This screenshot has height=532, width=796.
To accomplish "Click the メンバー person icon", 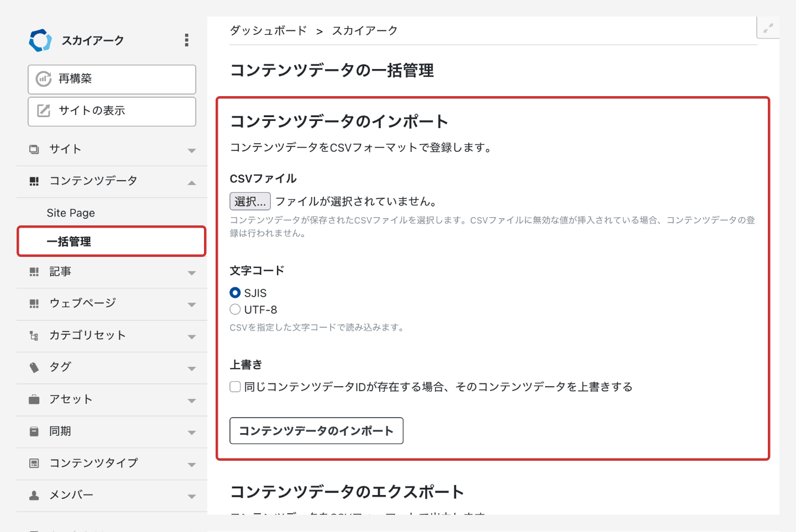I will 34,496.
